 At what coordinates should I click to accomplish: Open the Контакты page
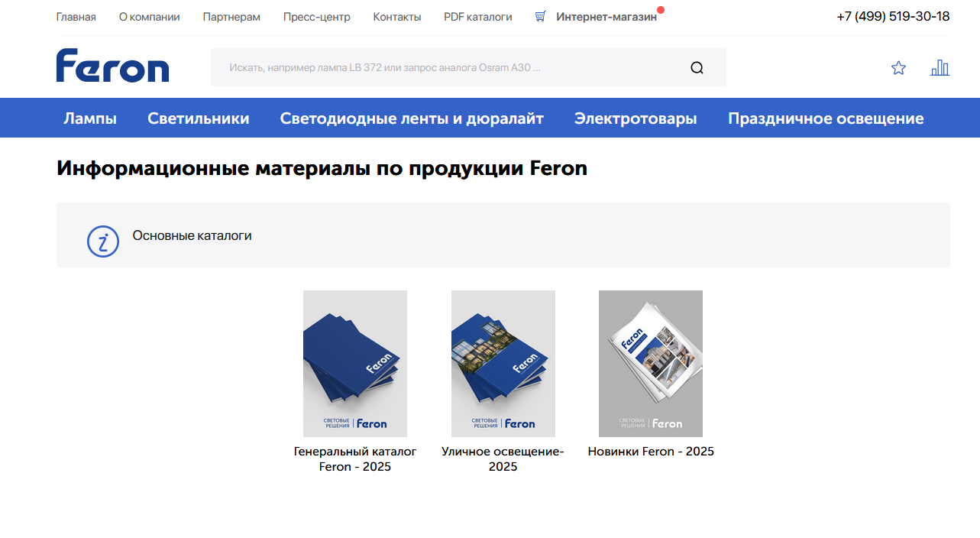(x=397, y=17)
